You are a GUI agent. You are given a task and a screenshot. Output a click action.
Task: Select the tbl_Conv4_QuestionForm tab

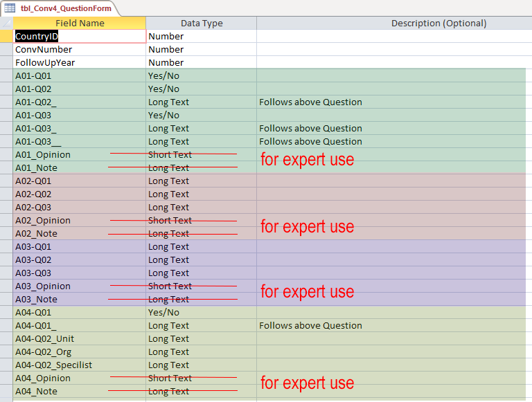[66, 8]
